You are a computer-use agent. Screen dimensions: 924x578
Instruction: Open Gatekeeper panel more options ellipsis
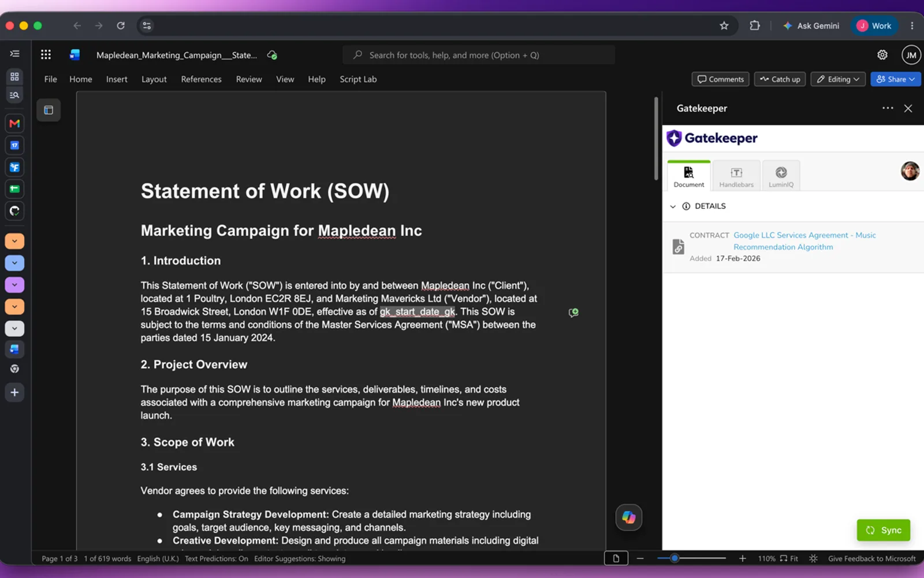[888, 108]
